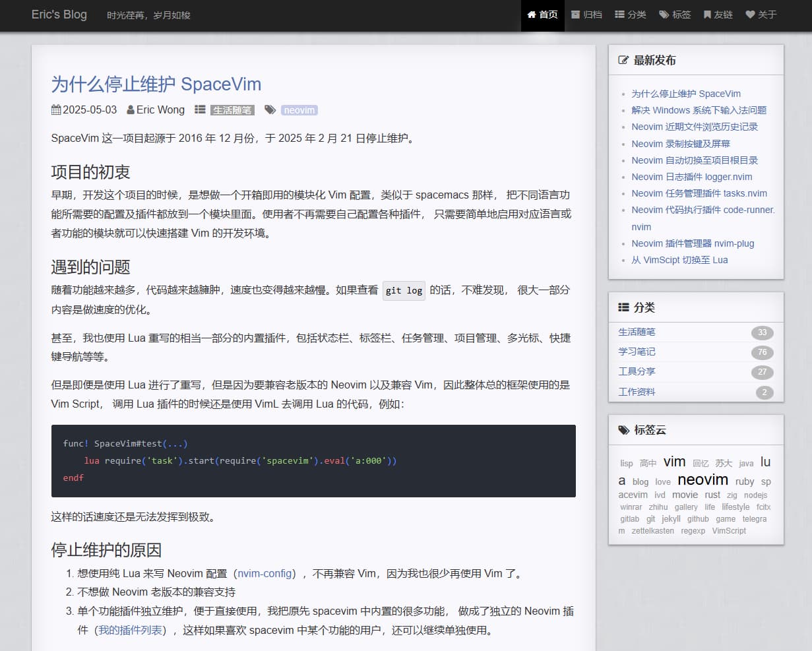Image resolution: width=812 pixels, height=651 pixels.
Task: Click the tag icon beside 标签云 heading
Action: pyautogui.click(x=623, y=429)
